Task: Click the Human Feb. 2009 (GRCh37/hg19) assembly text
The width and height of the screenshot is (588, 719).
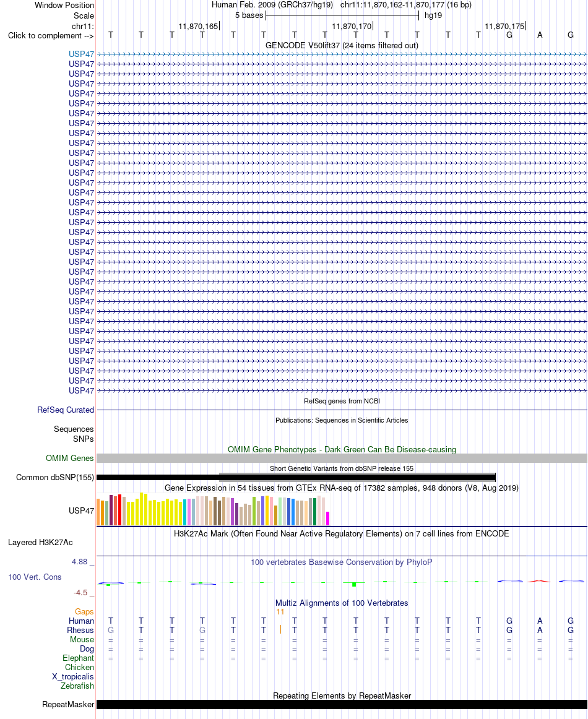Action: pyautogui.click(x=272, y=5)
